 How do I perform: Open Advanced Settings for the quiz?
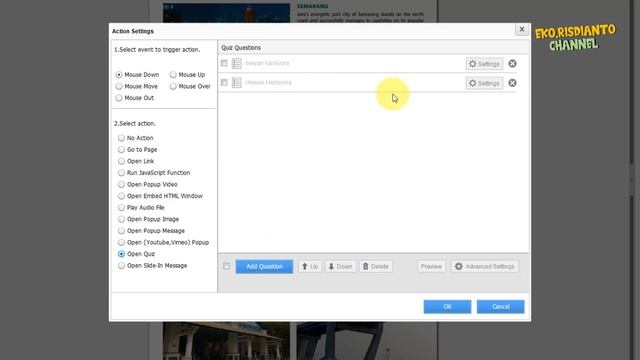point(485,267)
